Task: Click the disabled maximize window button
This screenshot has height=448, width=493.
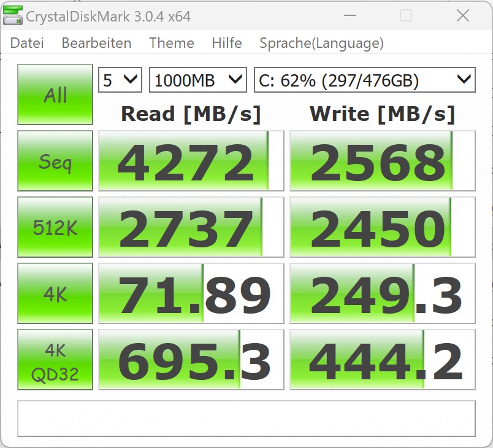Action: (405, 15)
